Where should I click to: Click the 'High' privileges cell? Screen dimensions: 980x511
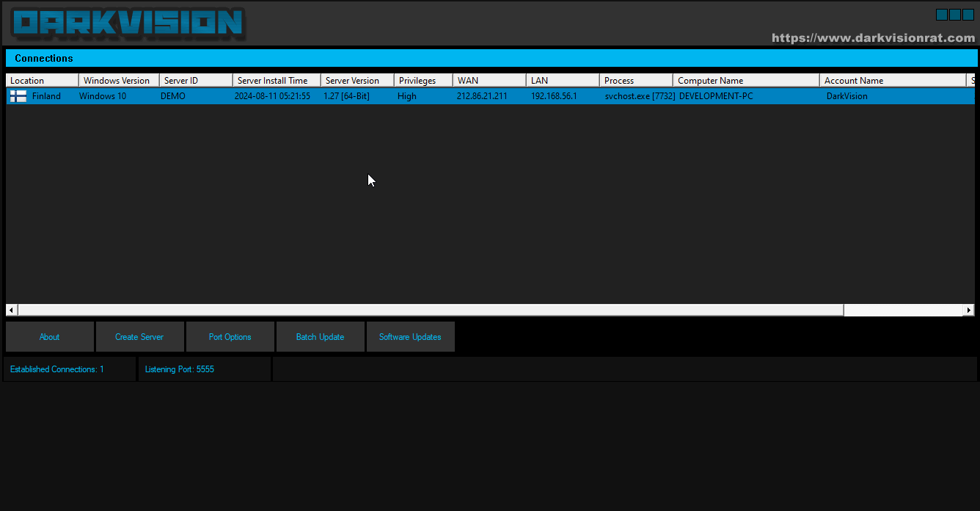click(x=407, y=96)
